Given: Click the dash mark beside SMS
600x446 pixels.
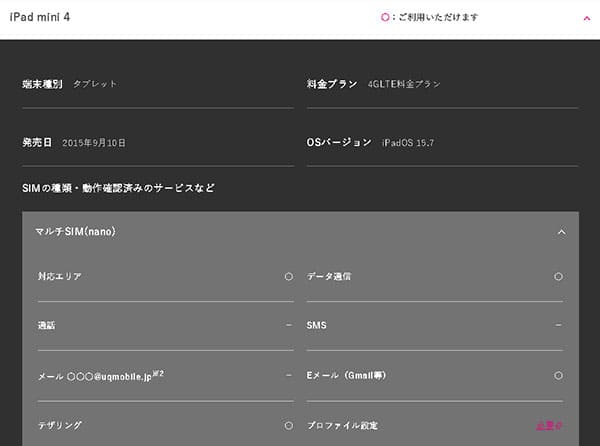Looking at the screenshot, I should coord(558,325).
